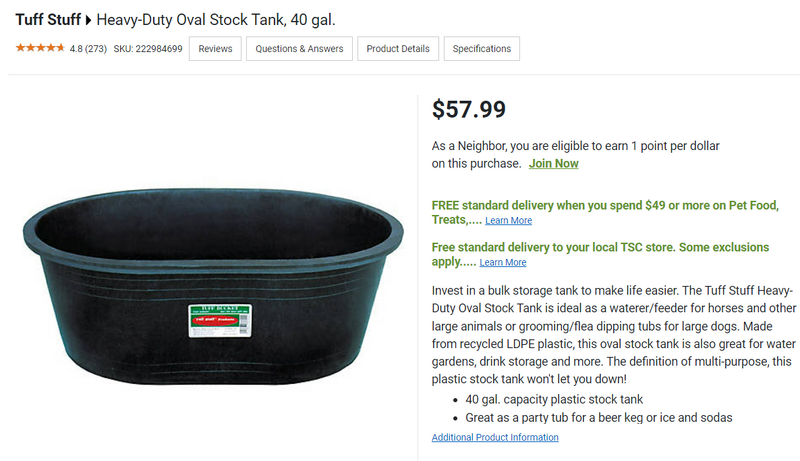
Task: Click the Join Now link
Action: [x=553, y=164]
